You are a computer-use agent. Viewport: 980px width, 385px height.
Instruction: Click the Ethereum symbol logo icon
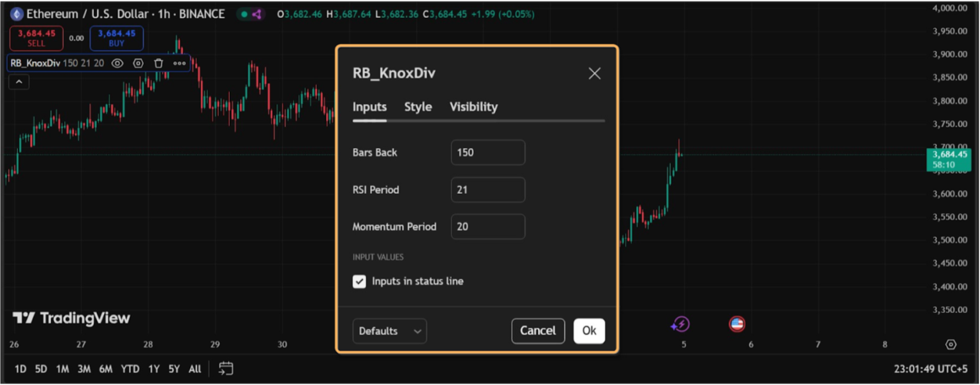[x=17, y=14]
